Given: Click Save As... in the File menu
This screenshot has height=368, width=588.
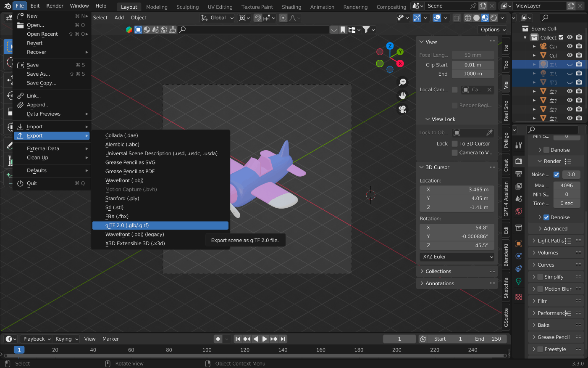Looking at the screenshot, I should [x=52, y=74].
